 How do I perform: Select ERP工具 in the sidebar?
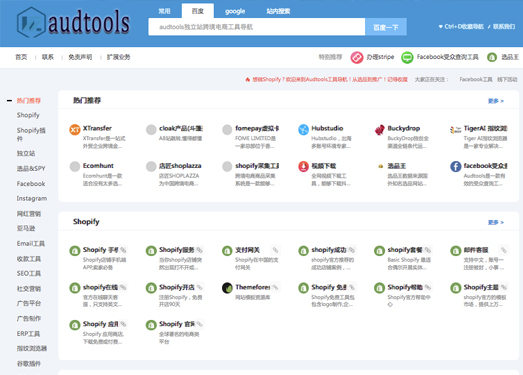28,334
